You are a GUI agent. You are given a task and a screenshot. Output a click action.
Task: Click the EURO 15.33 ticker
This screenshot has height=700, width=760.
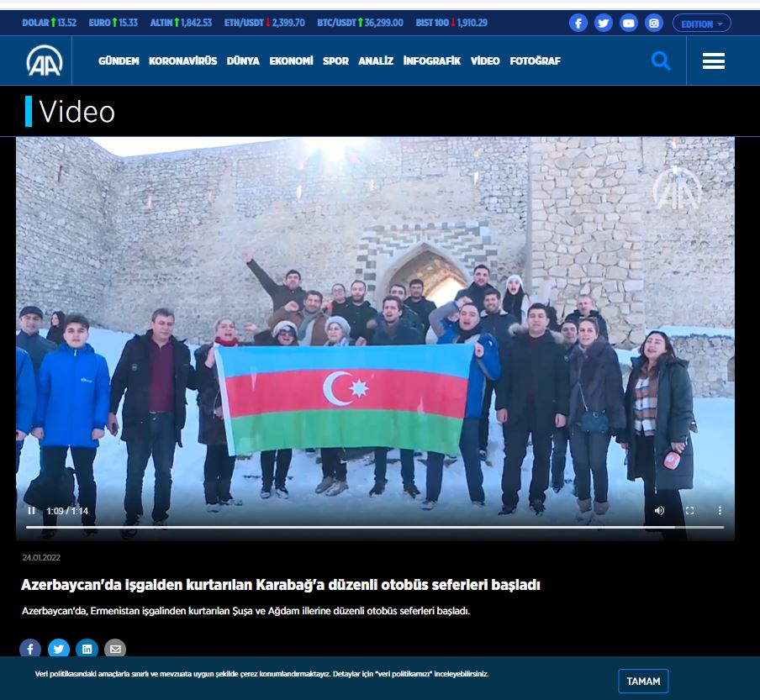113,23
